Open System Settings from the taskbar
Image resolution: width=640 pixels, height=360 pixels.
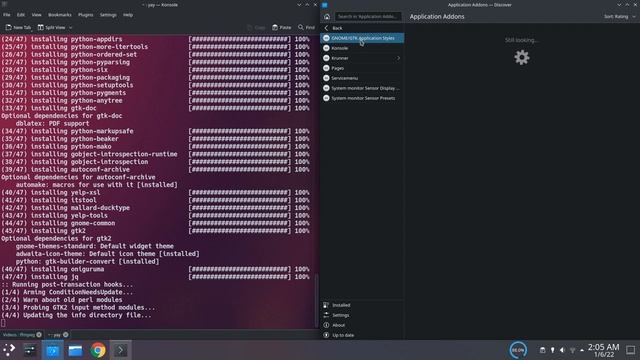point(30,350)
